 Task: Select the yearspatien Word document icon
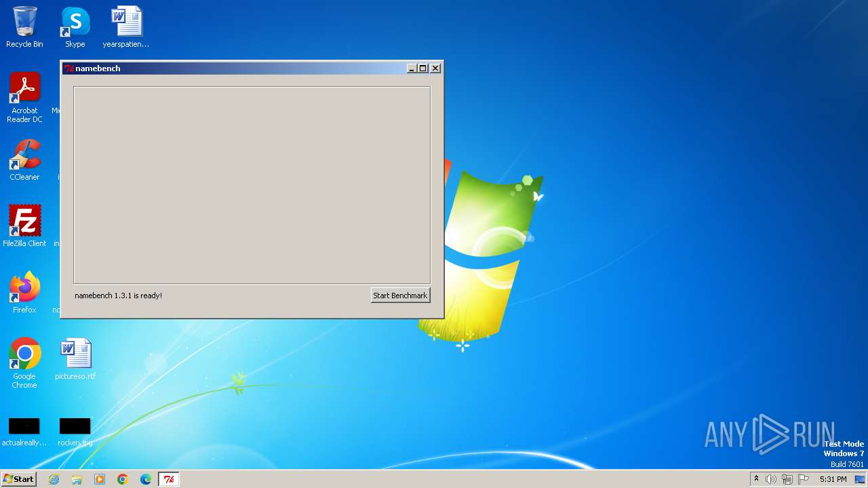pyautogui.click(x=126, y=27)
